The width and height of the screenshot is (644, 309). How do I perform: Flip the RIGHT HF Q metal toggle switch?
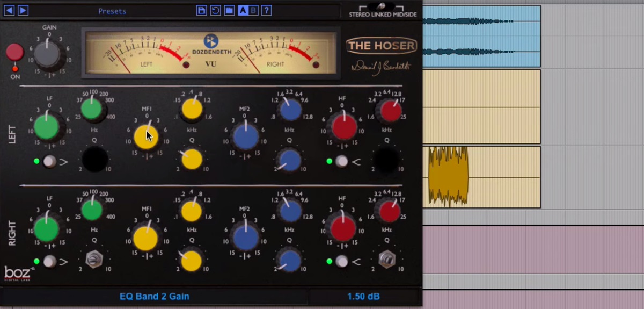tap(386, 260)
